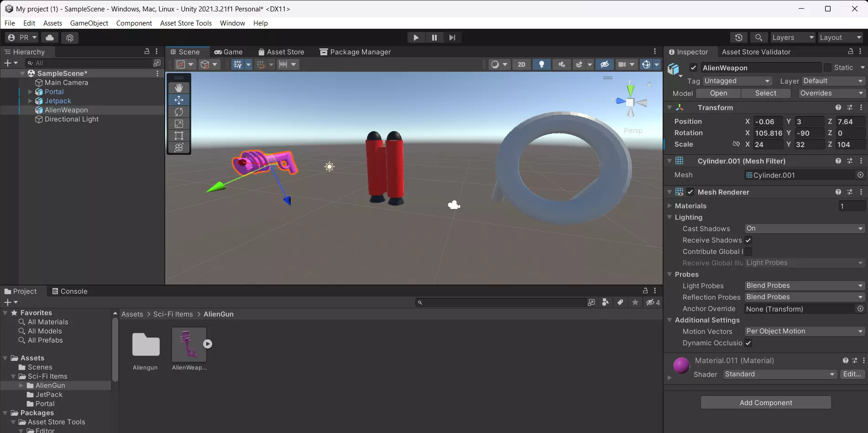
Task: Uncheck AlienWeapon active checkbox
Action: (693, 68)
